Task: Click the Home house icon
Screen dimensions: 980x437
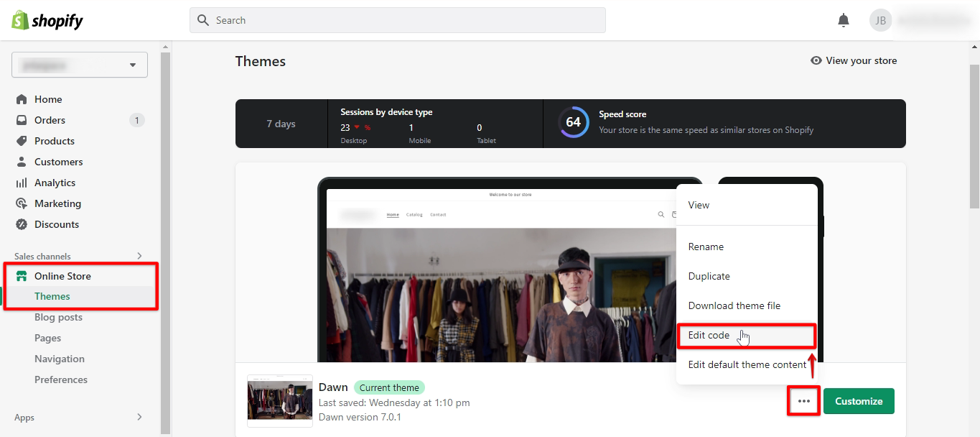Action: point(22,99)
